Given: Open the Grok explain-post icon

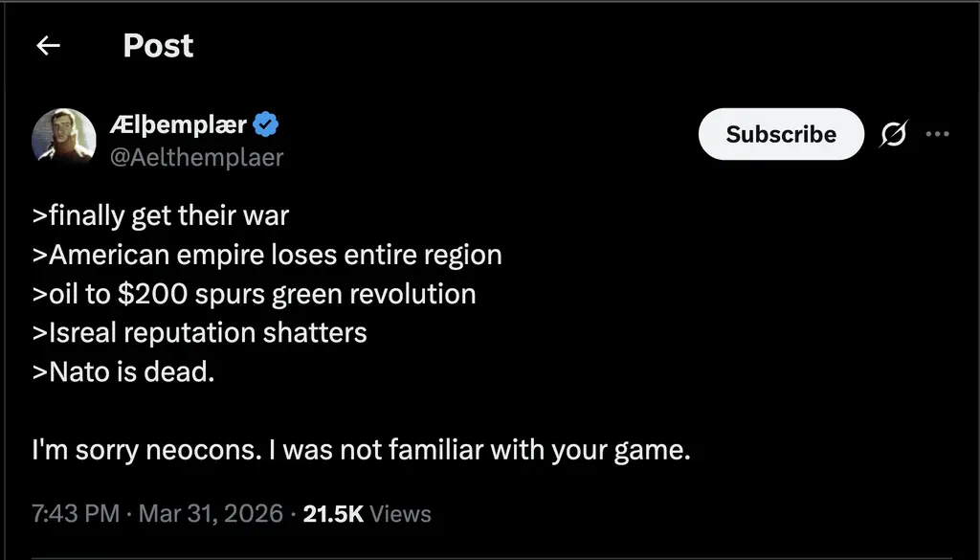Looking at the screenshot, I should (x=893, y=135).
